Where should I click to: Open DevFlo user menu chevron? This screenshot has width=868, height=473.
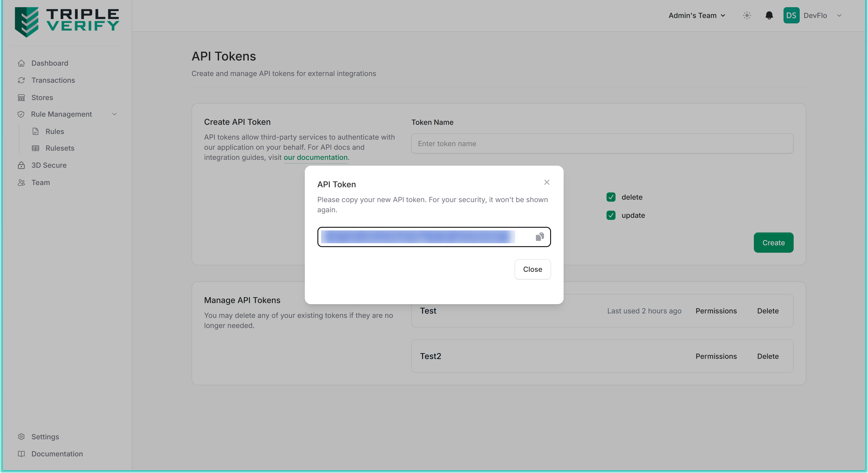pyautogui.click(x=839, y=16)
